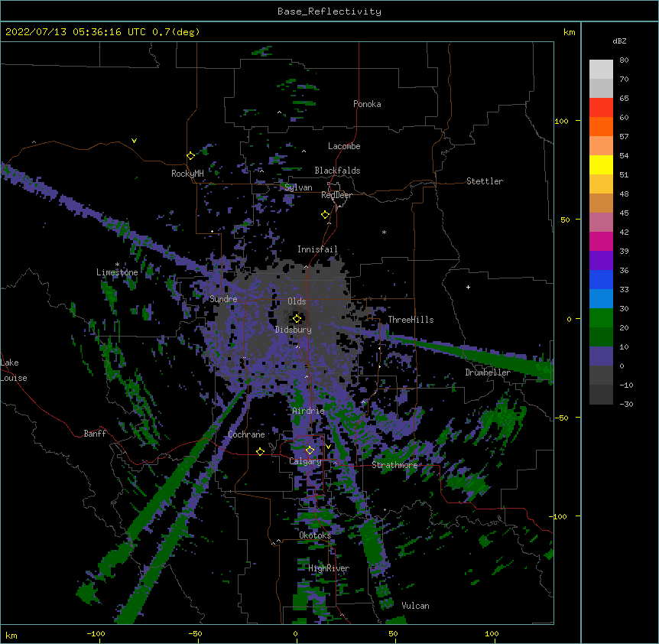The height and width of the screenshot is (644, 659).
Task: Click the Limestone label
Action: tap(117, 272)
